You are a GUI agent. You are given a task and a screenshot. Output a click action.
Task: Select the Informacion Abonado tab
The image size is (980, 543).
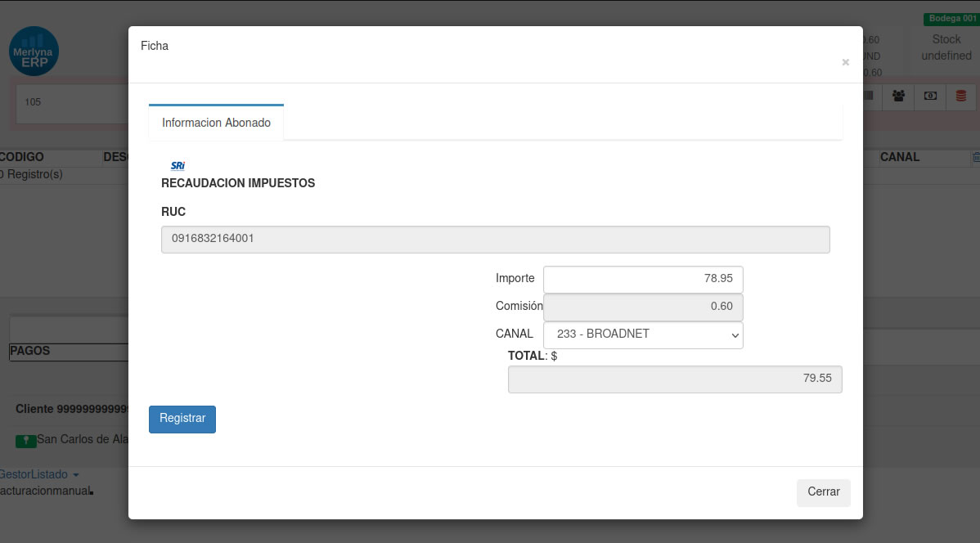tap(216, 123)
